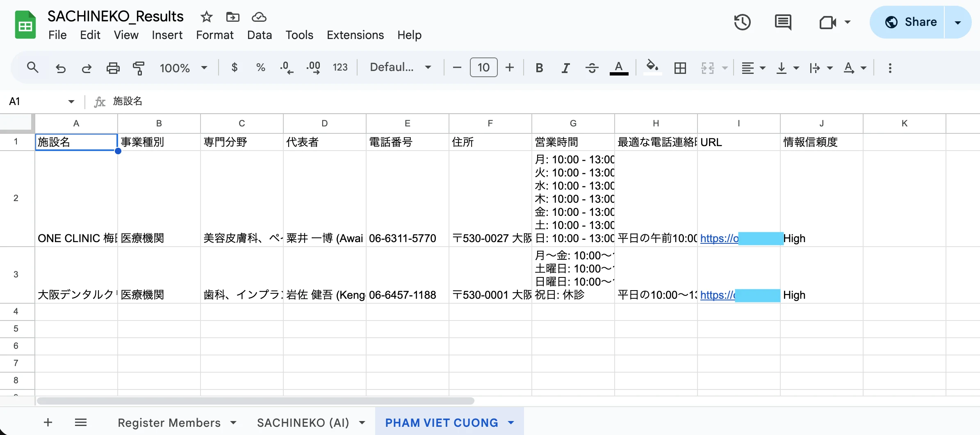
Task: Switch to the Register Members sheet tab
Action: point(169,423)
